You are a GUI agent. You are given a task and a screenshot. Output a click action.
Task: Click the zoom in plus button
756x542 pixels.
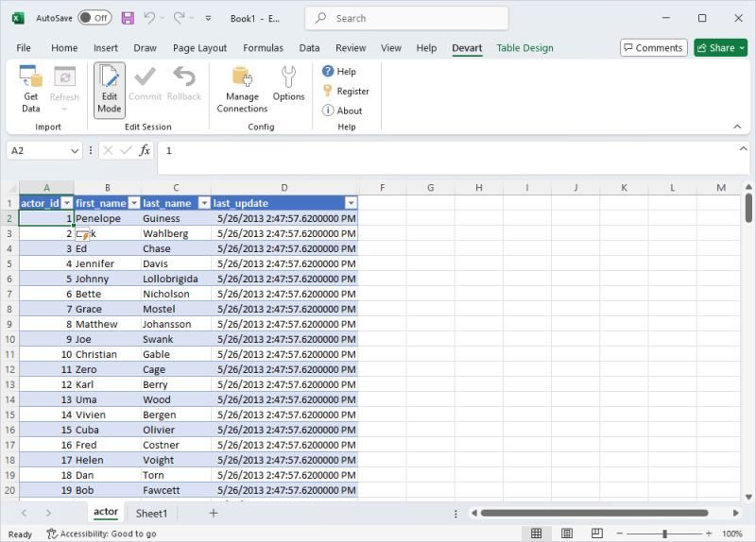click(709, 534)
